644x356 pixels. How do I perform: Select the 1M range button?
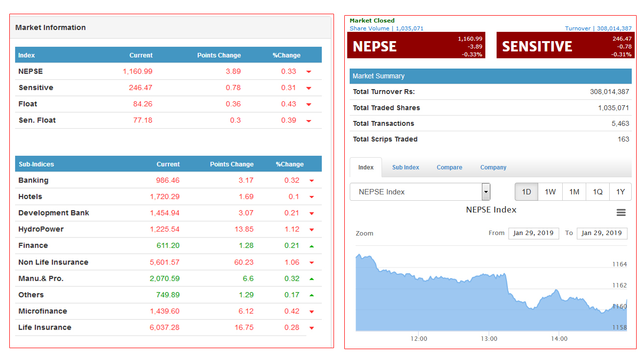point(574,192)
